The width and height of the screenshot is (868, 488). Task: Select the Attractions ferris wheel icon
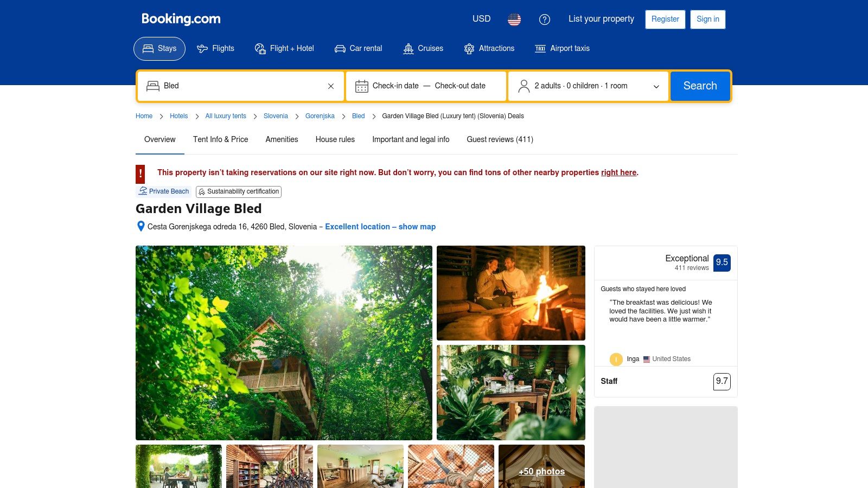pos(469,48)
